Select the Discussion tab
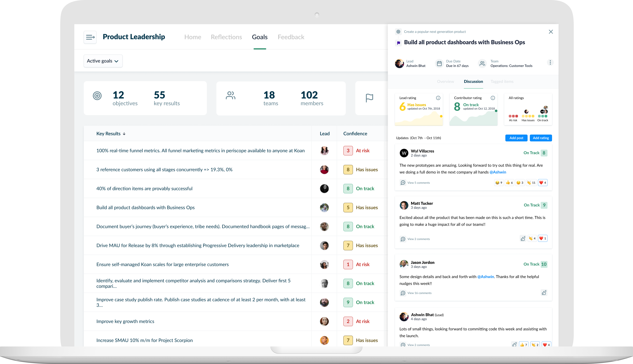This screenshot has width=633, height=364. click(x=473, y=81)
